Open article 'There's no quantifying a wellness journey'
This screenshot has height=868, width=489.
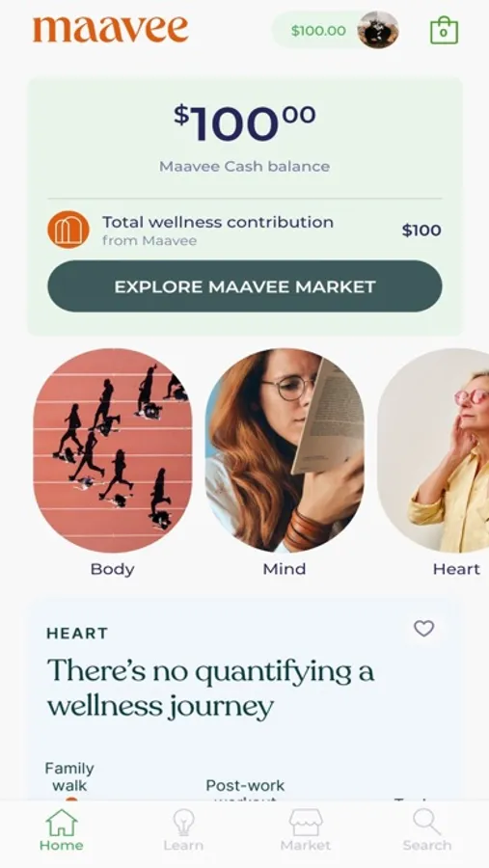coord(210,689)
